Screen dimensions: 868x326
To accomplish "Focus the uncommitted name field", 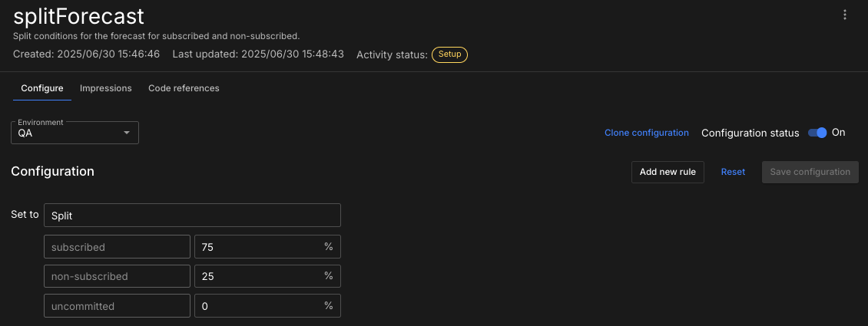I will coord(117,306).
